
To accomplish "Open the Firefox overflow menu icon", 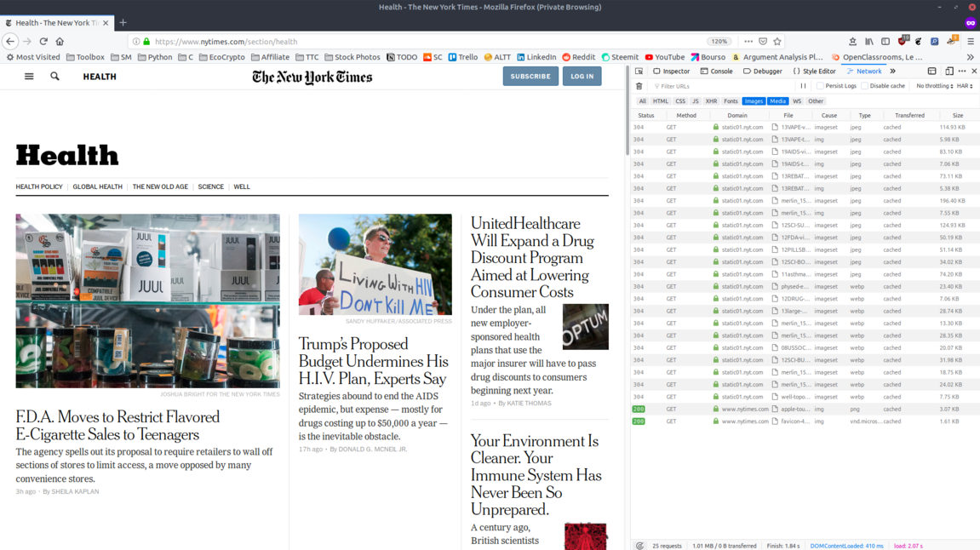I will click(748, 41).
